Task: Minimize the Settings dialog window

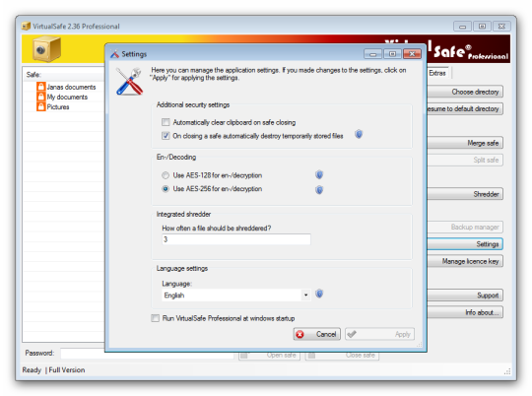Action: [372, 54]
